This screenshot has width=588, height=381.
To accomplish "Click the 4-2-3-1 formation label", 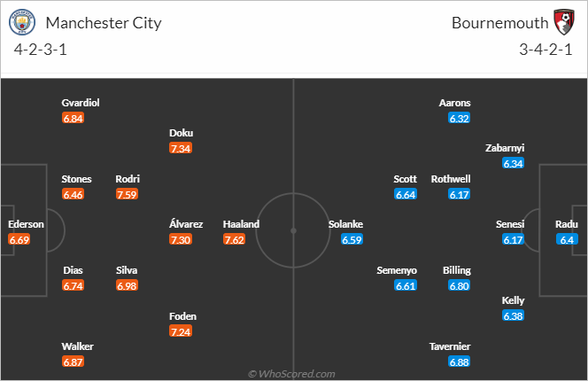I will pos(41,50).
